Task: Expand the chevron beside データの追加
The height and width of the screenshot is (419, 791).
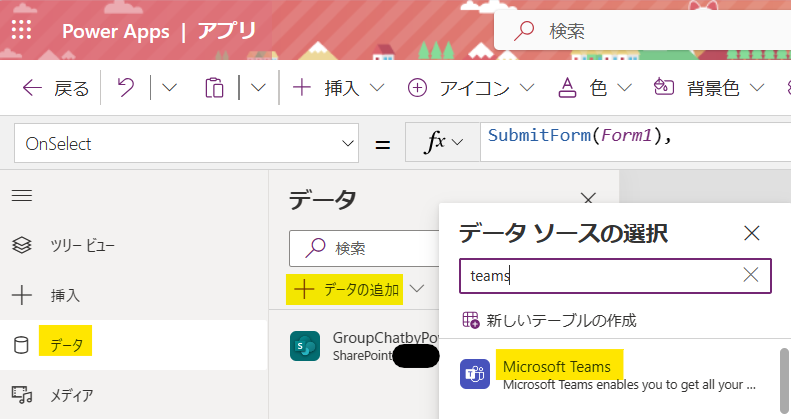Action: (x=417, y=289)
